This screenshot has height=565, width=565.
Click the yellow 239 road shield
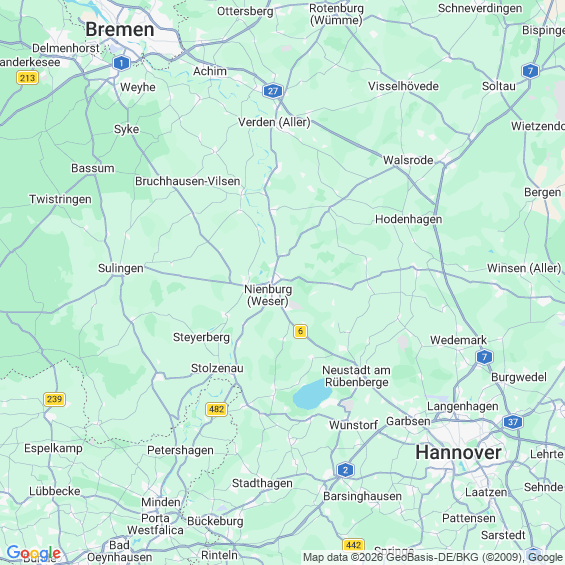(x=54, y=399)
